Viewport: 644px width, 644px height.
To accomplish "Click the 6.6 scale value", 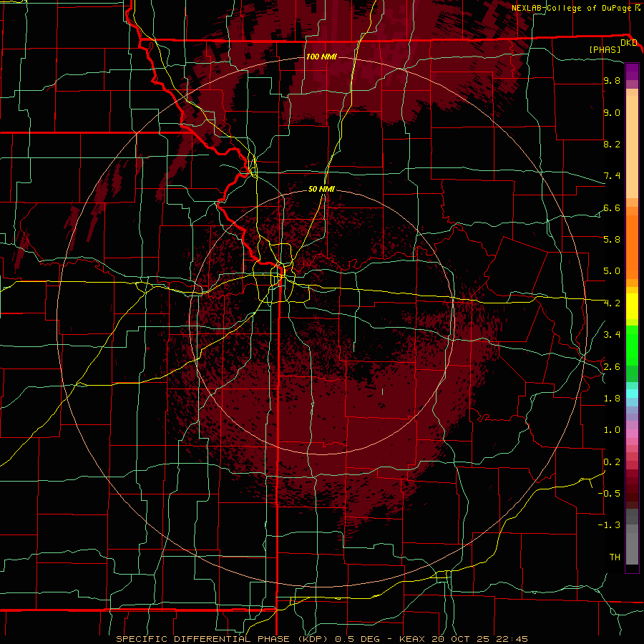I will (x=612, y=208).
